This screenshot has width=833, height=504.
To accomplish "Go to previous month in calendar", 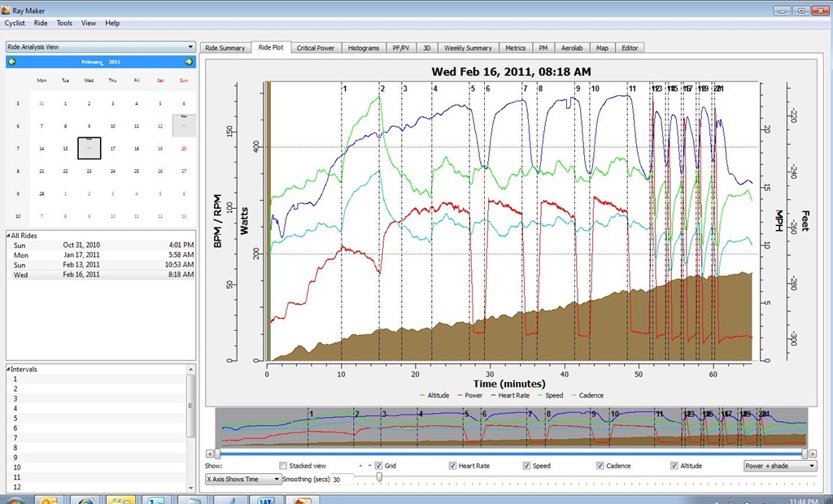I will 11,62.
